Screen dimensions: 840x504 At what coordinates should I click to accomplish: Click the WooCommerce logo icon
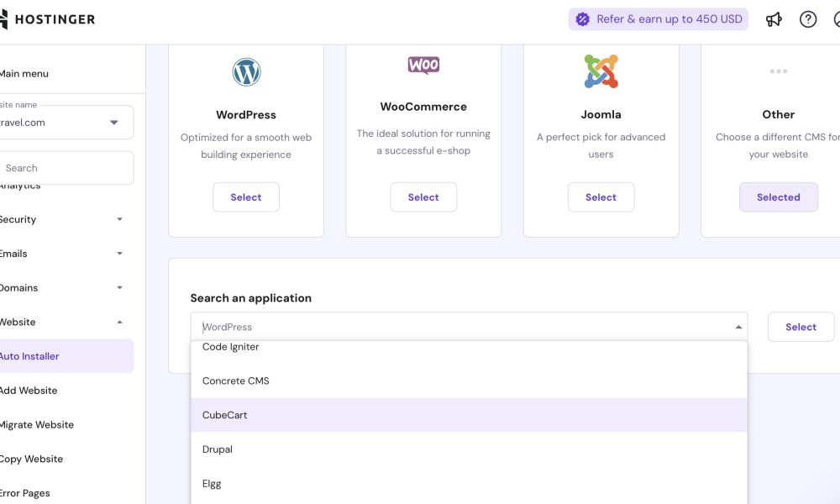[x=423, y=65]
